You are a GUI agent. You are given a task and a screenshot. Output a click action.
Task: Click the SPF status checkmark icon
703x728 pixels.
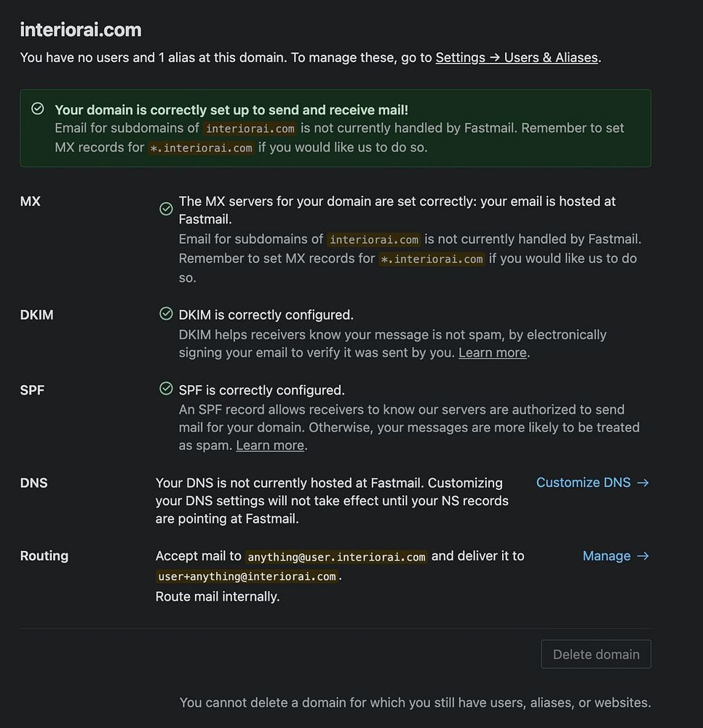pyautogui.click(x=166, y=389)
